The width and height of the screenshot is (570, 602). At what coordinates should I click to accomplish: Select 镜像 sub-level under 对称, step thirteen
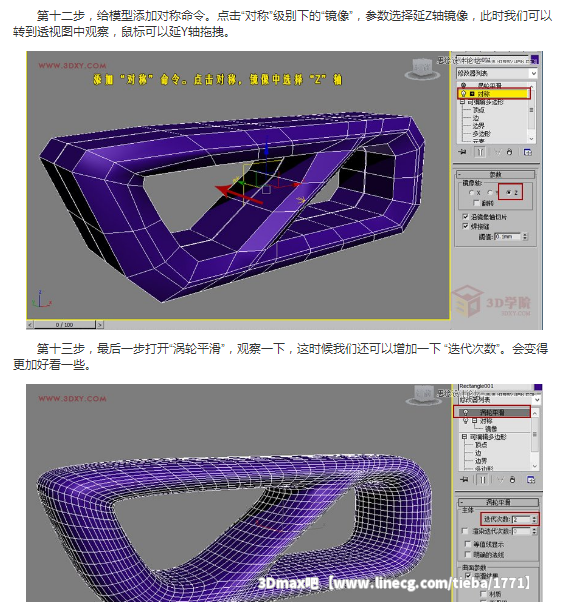pos(491,428)
